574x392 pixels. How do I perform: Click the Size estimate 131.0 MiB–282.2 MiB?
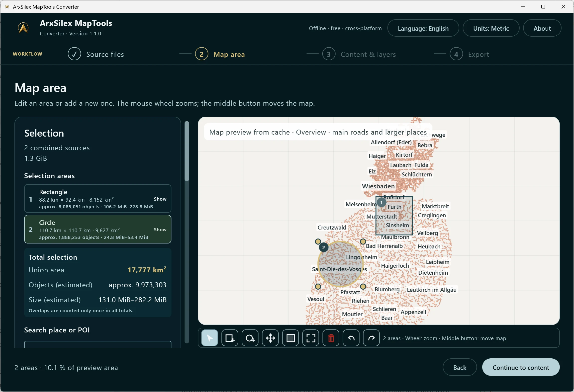point(132,300)
